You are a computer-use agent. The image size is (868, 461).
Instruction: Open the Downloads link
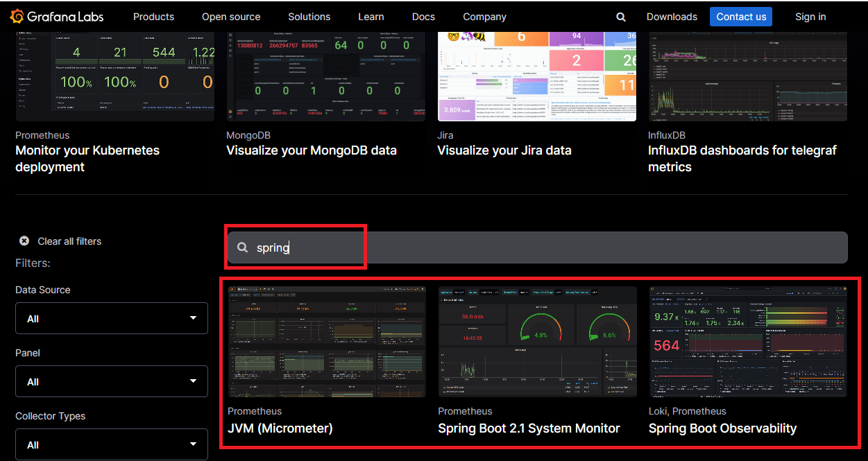coord(672,17)
